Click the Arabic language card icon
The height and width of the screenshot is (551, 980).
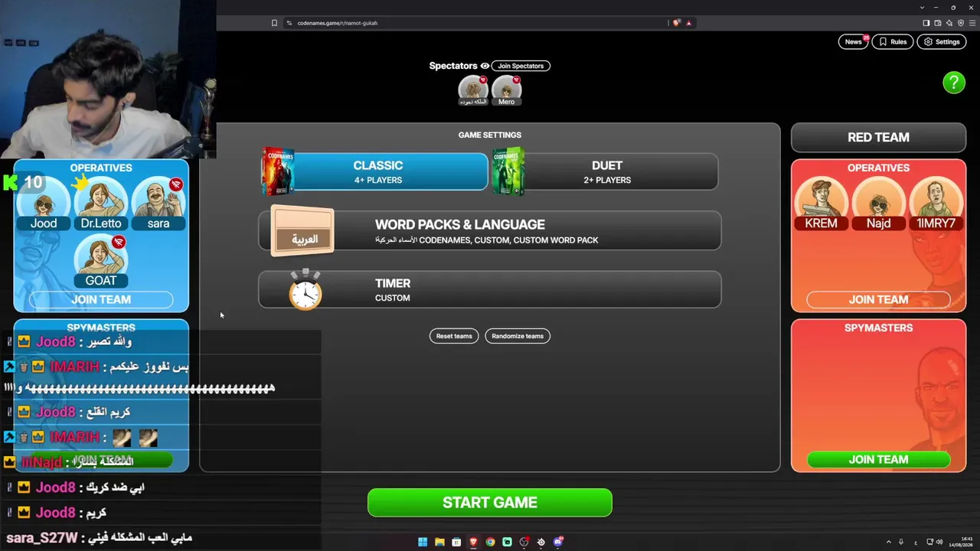pos(302,230)
